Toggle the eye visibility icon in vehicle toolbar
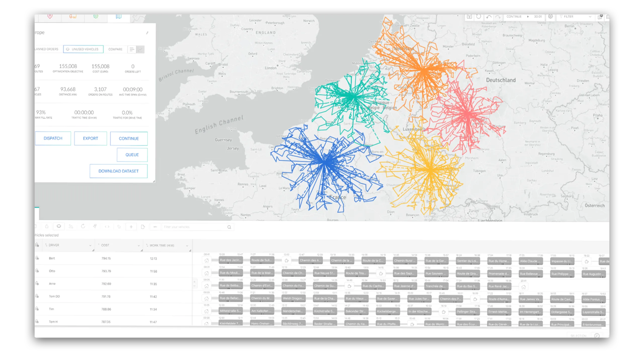 tap(59, 226)
